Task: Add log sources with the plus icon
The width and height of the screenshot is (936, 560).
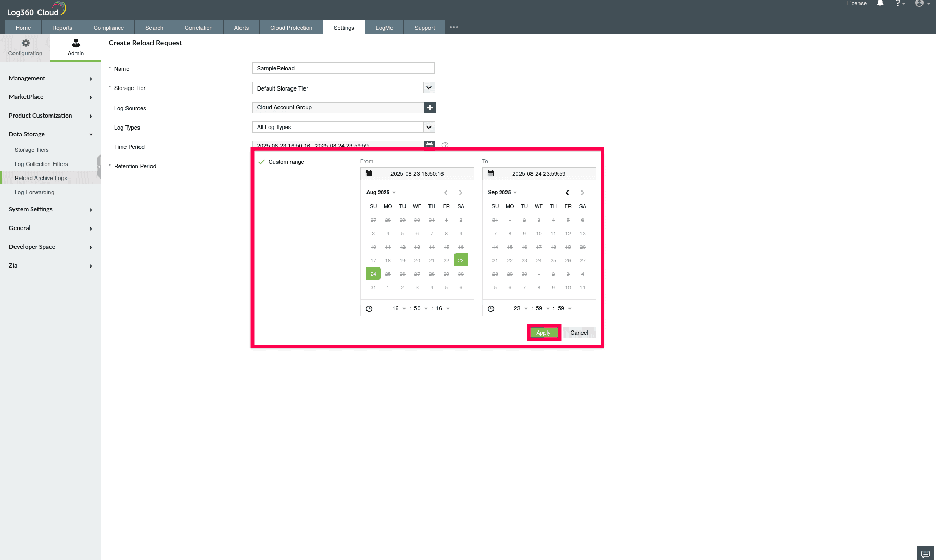Action: coord(430,108)
